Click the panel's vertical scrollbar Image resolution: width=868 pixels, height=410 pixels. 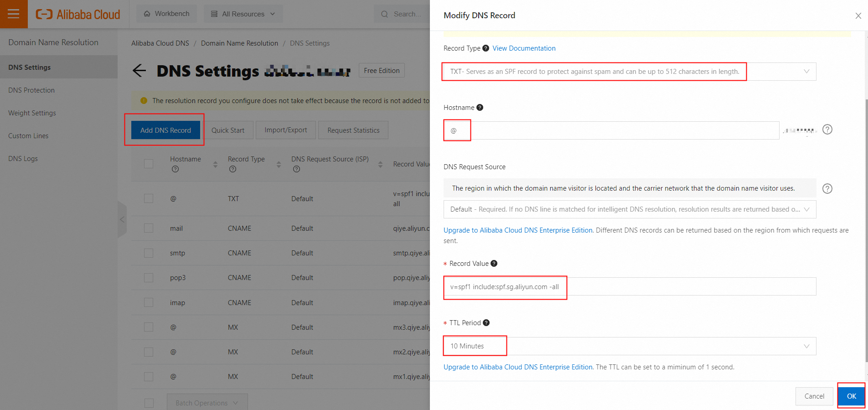pos(866,230)
